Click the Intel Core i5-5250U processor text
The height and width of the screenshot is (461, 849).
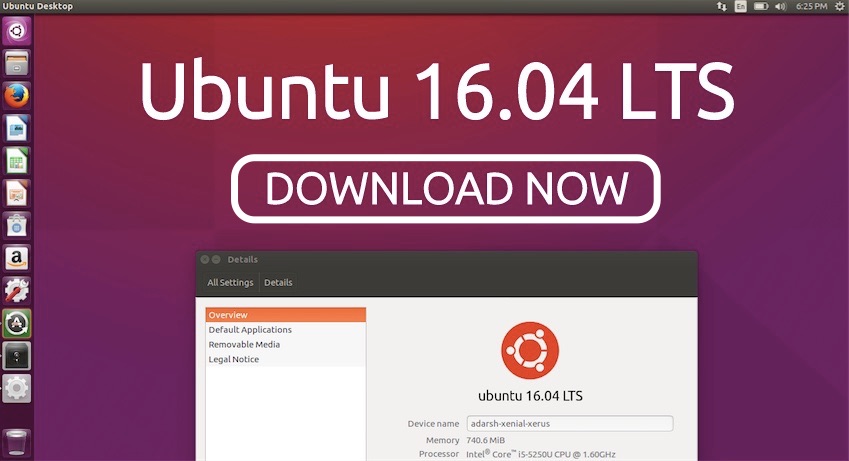(540, 454)
